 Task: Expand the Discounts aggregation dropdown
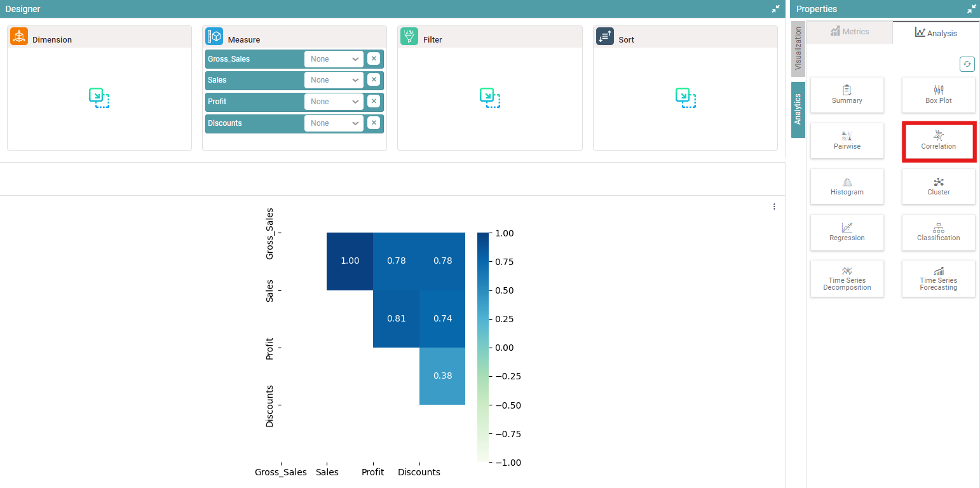tap(334, 123)
